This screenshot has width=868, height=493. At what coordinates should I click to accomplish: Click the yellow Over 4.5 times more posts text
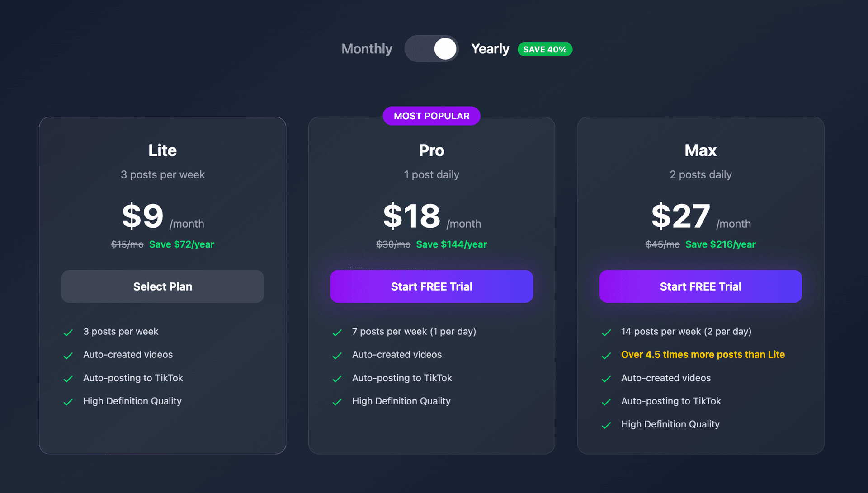click(x=703, y=355)
